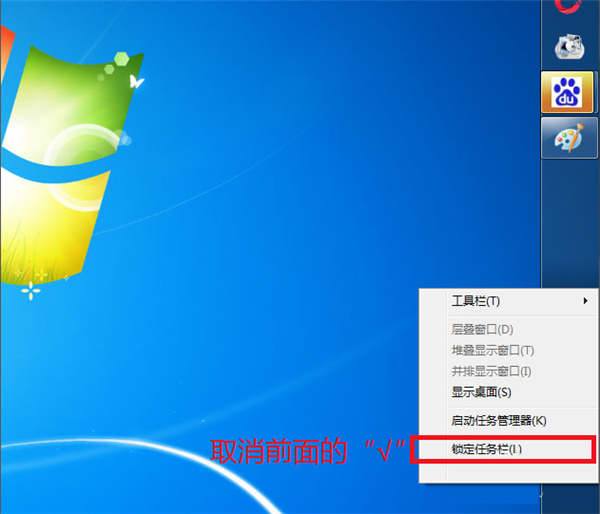Expand the 工具栏(T) submenu arrow
The height and width of the screenshot is (514, 600).
584,301
